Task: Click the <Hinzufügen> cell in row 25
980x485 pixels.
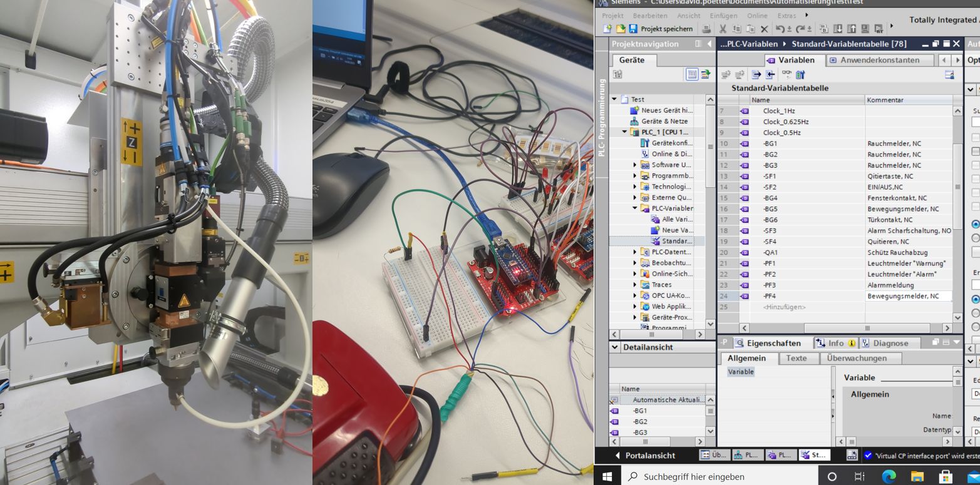Action: click(x=784, y=307)
